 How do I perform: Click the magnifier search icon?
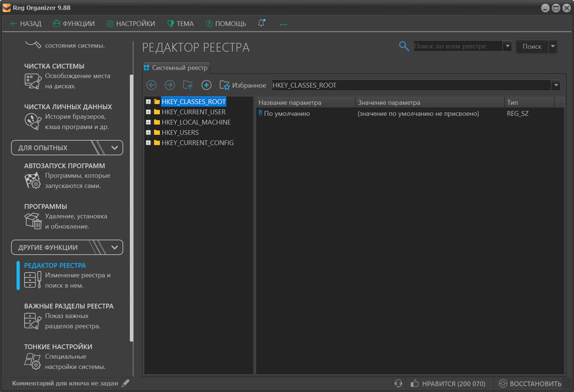point(404,46)
